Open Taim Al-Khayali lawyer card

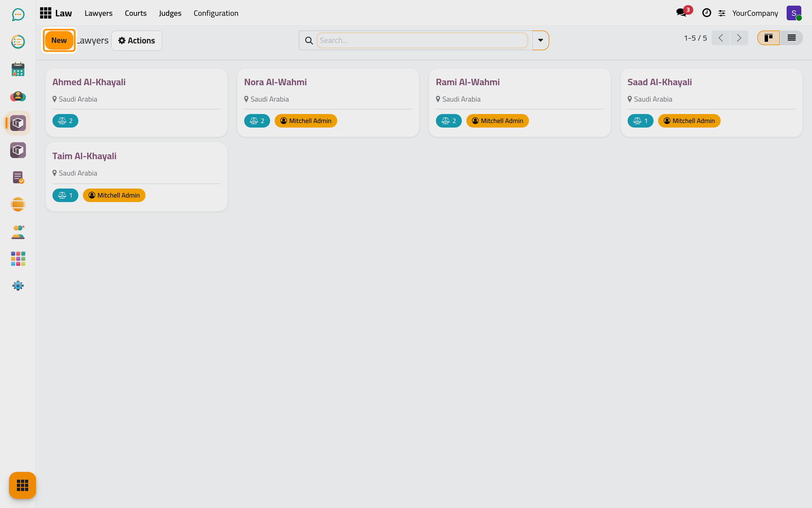tap(136, 177)
